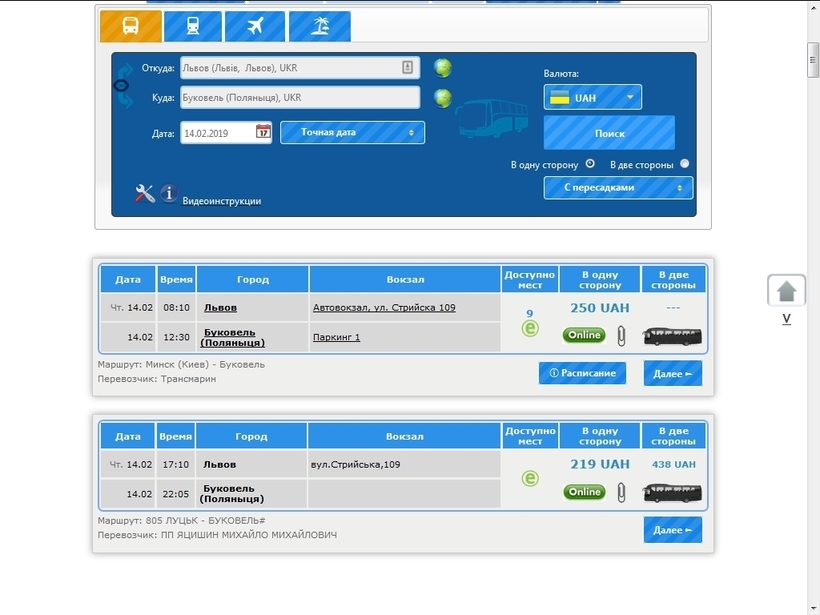Click inside the Куда destination field
Screen dimensions: 820x615
coord(300,97)
